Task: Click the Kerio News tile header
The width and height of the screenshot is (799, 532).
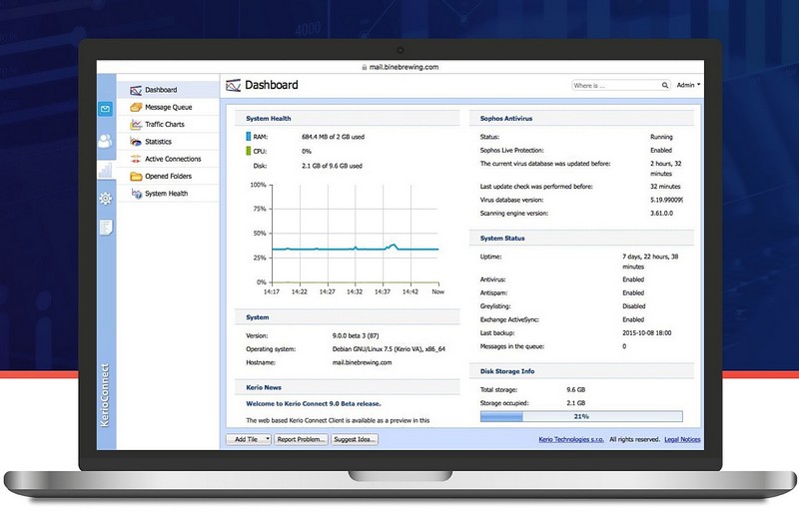Action: click(347, 387)
